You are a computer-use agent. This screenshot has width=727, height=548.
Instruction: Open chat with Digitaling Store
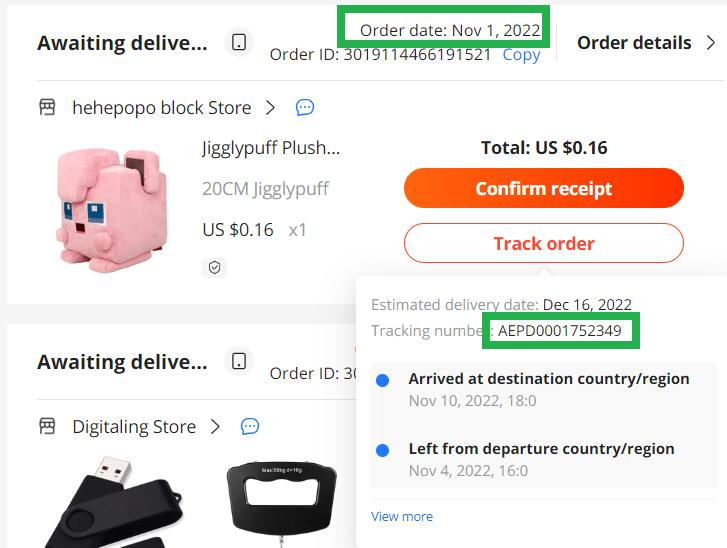click(250, 426)
